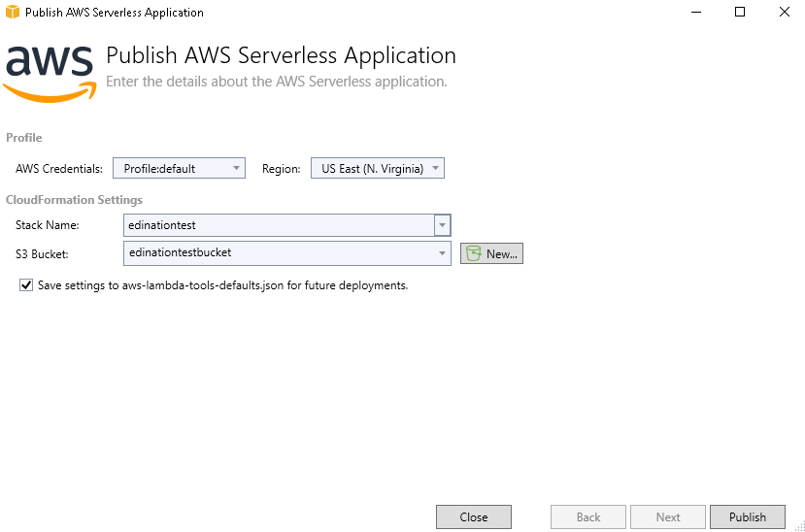Open the Region dropdown showing US East
Image resolution: width=805 pixels, height=532 pixels.
[378, 168]
